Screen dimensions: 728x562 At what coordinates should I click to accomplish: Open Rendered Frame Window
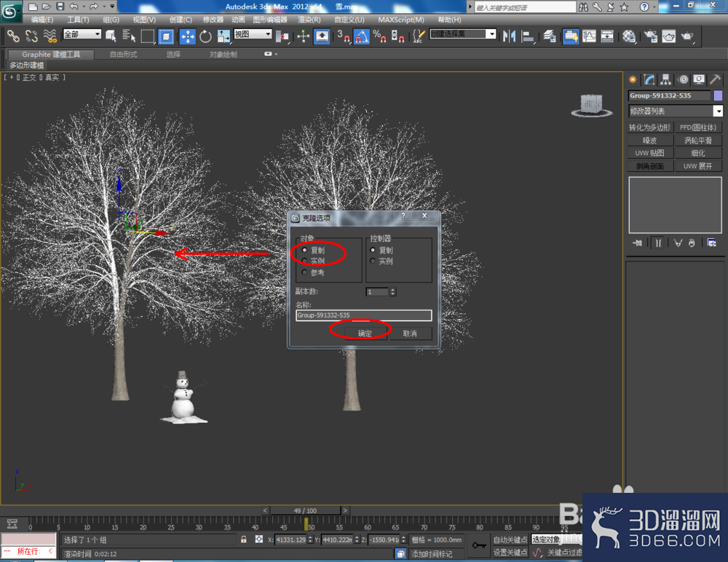[x=668, y=36]
